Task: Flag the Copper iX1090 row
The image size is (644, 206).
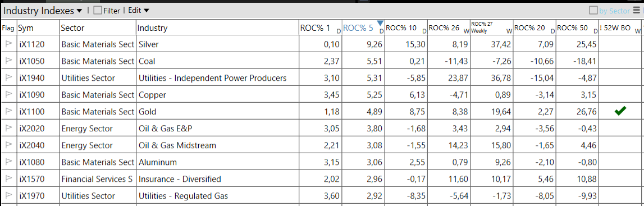Action: 8,95
